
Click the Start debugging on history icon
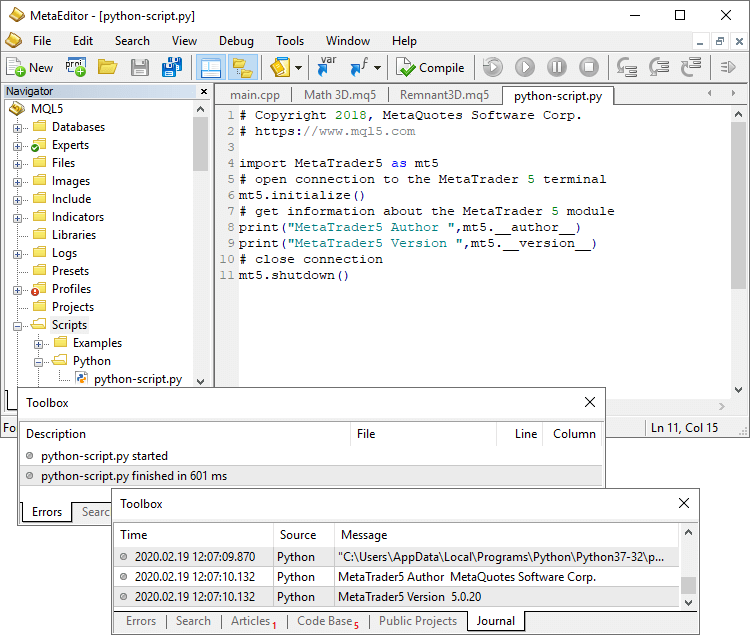tap(493, 67)
